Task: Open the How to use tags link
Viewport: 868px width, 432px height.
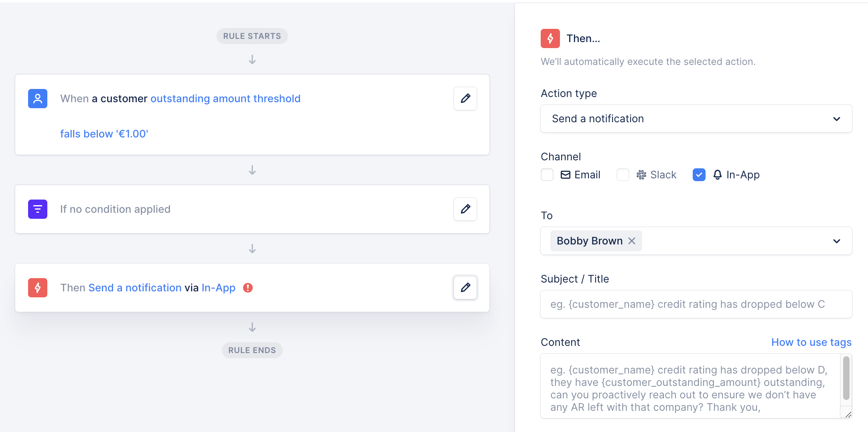Action: (x=811, y=342)
